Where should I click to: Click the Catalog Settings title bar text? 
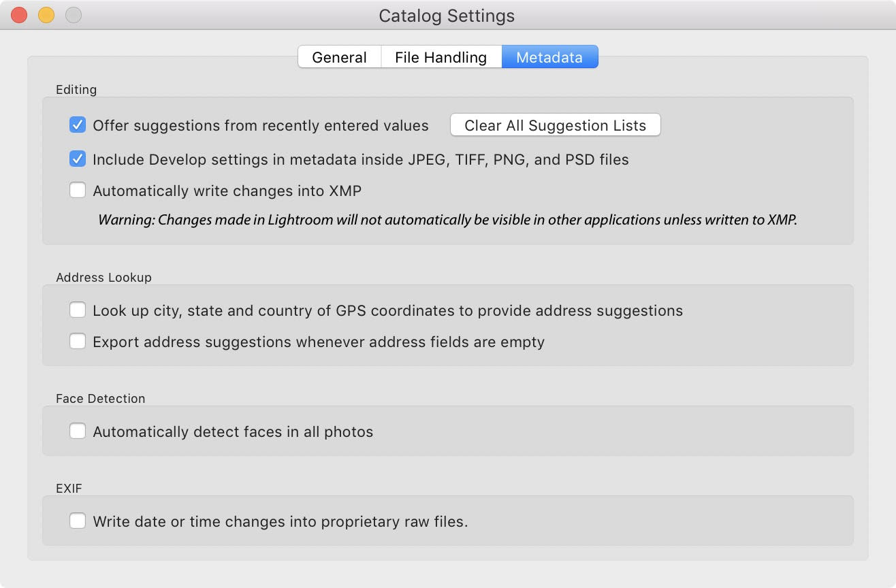447,15
